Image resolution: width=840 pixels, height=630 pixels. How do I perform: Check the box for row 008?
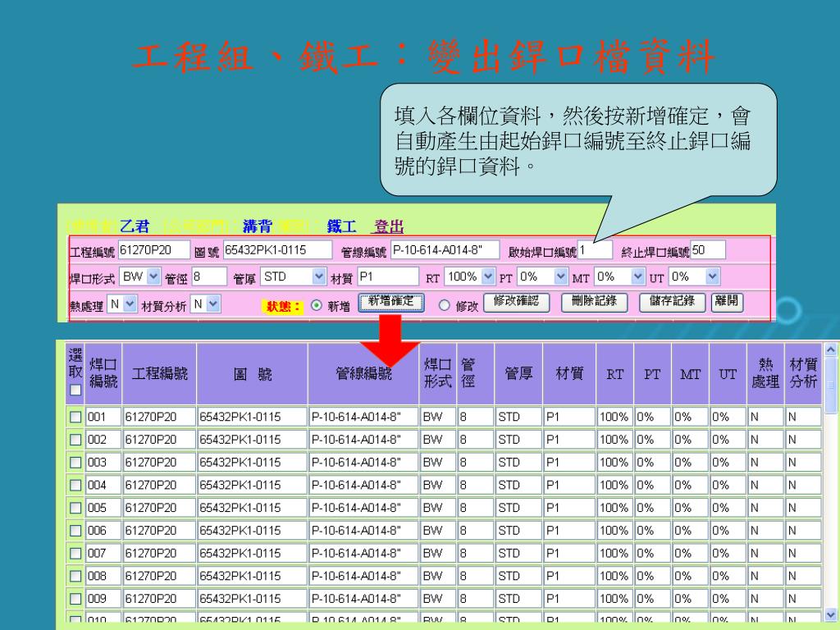pyautogui.click(x=75, y=577)
